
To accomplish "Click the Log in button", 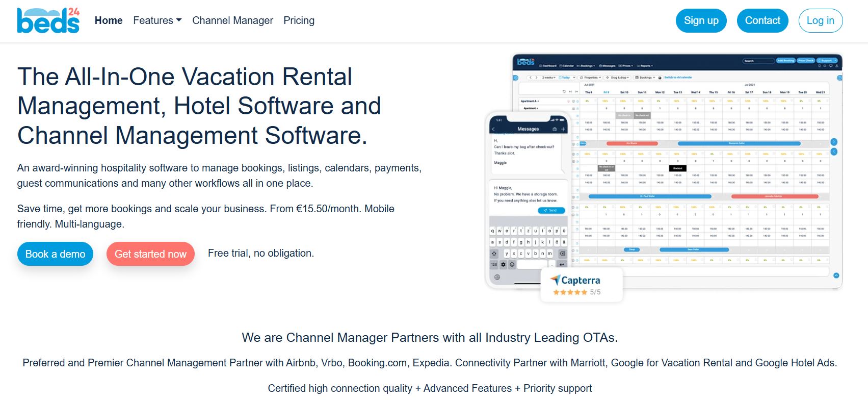I will (820, 20).
